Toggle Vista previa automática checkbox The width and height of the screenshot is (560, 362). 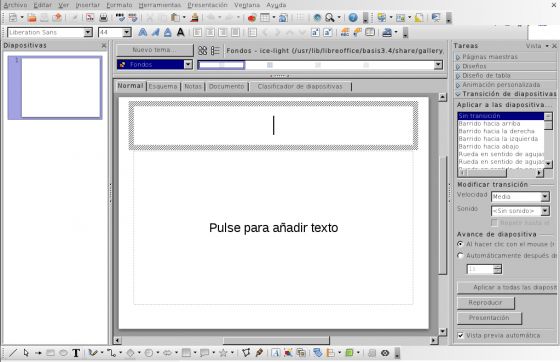click(461, 335)
